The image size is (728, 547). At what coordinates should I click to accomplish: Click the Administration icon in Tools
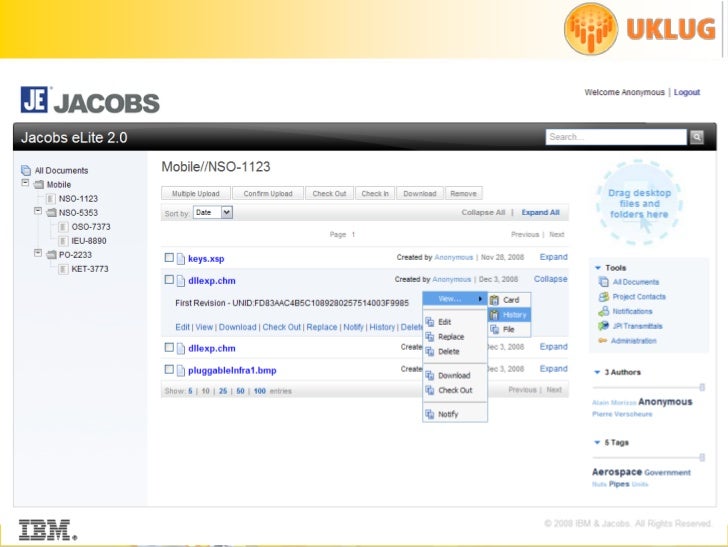pyautogui.click(x=603, y=341)
